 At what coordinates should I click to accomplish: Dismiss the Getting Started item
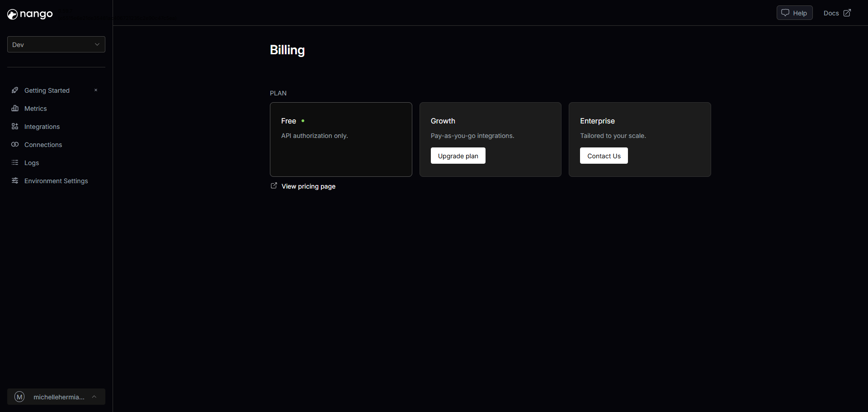[x=96, y=90]
